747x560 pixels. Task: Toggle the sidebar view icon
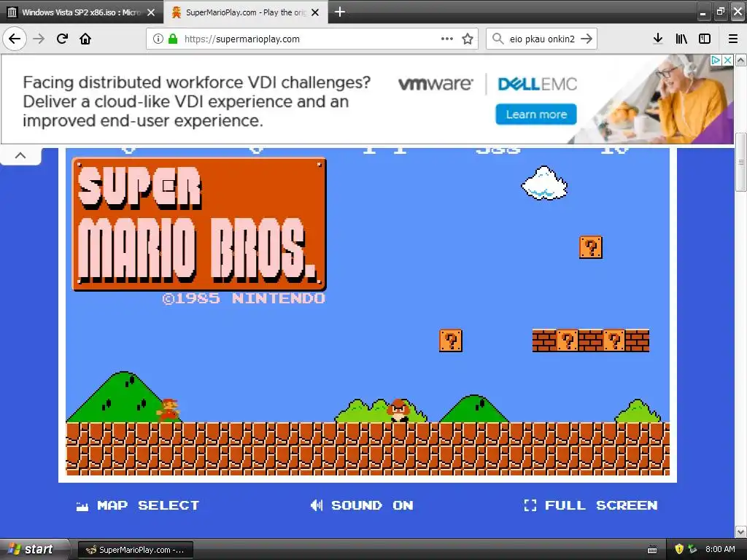coord(705,39)
